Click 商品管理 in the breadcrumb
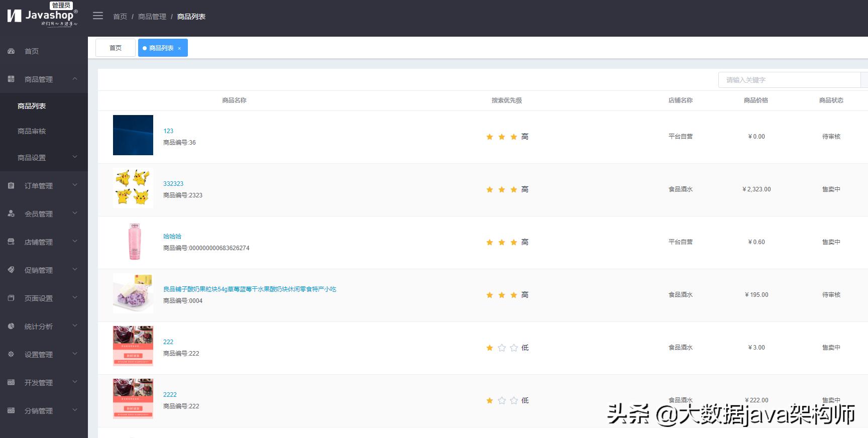868x438 pixels. click(152, 17)
